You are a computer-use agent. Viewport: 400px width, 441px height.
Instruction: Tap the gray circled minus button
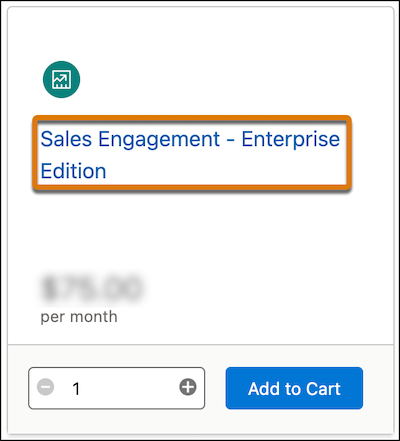[45, 387]
